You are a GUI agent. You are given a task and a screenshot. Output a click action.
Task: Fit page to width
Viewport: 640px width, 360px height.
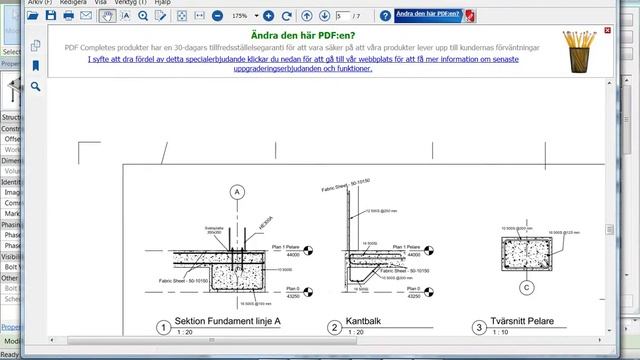(199, 16)
